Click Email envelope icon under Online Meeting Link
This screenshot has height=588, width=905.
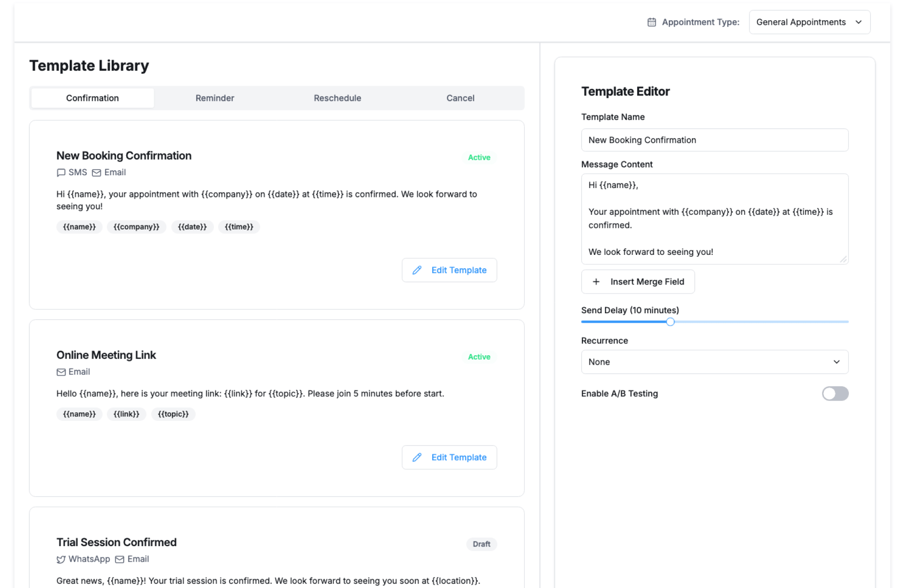click(x=61, y=372)
